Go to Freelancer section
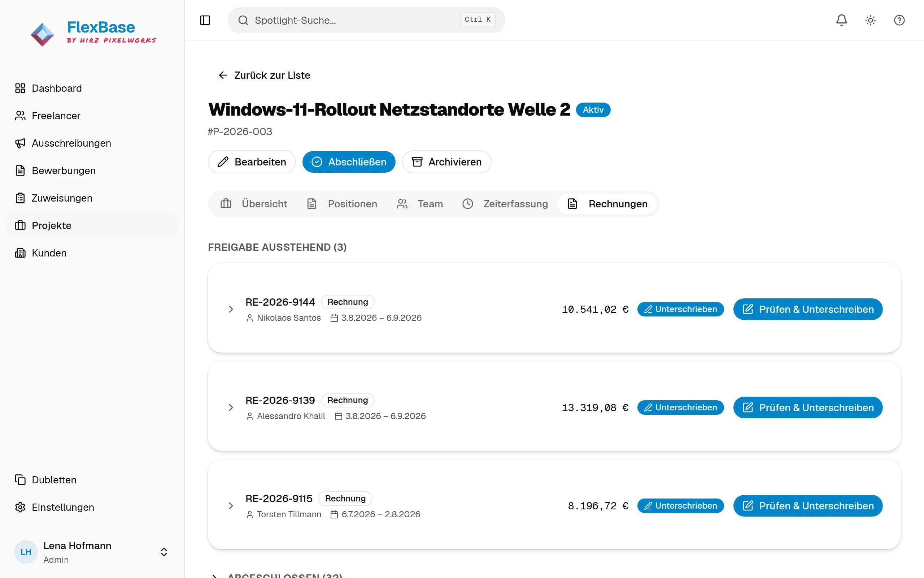This screenshot has width=924, height=578. pyautogui.click(x=92, y=116)
